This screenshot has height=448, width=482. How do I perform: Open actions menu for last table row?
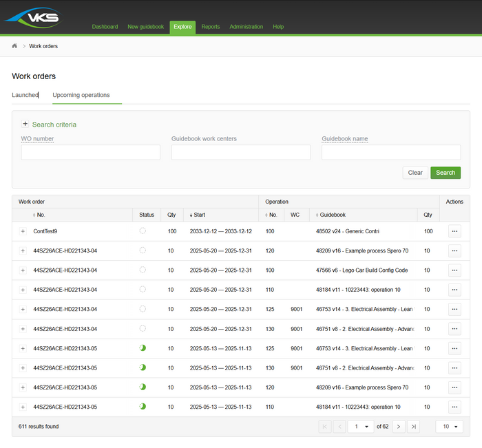click(454, 407)
